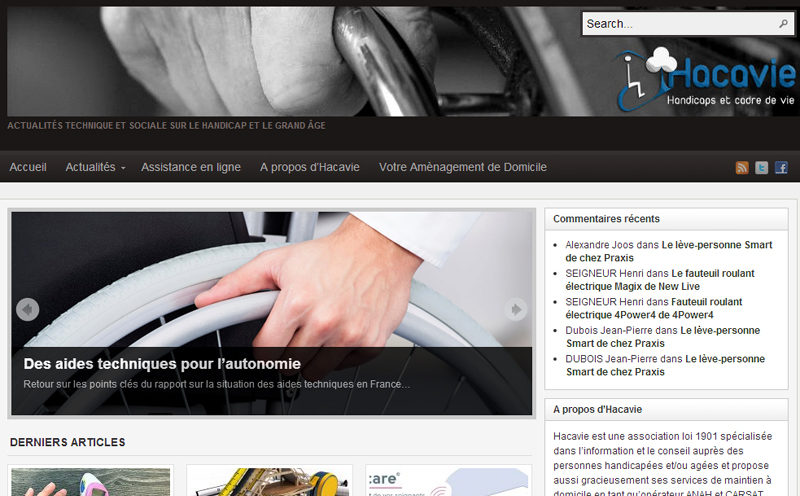Click the slide excerpt about rapport aides techniques
This screenshot has width=800, height=496.
click(x=216, y=384)
